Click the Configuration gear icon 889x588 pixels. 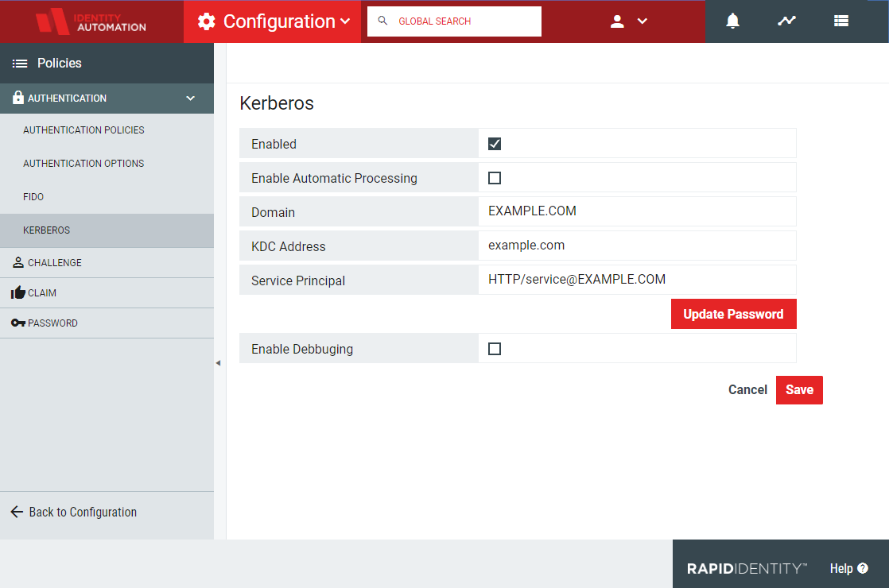coord(207,21)
